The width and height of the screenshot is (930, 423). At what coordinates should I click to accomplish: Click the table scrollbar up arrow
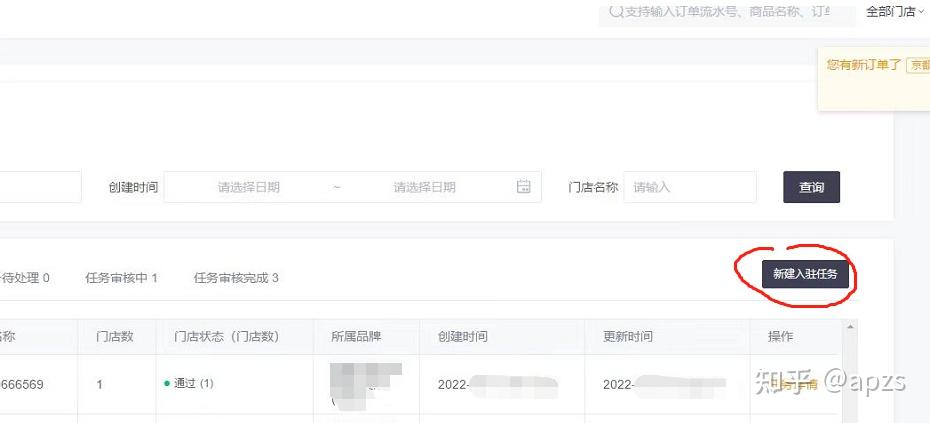click(x=849, y=327)
